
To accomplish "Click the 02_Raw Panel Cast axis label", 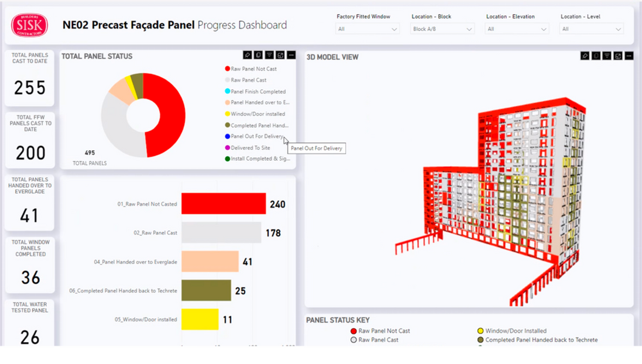I will [155, 233].
